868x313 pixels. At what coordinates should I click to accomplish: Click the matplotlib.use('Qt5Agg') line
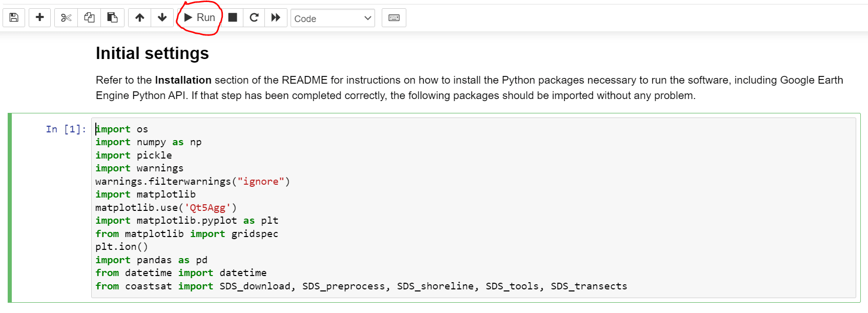click(166, 208)
